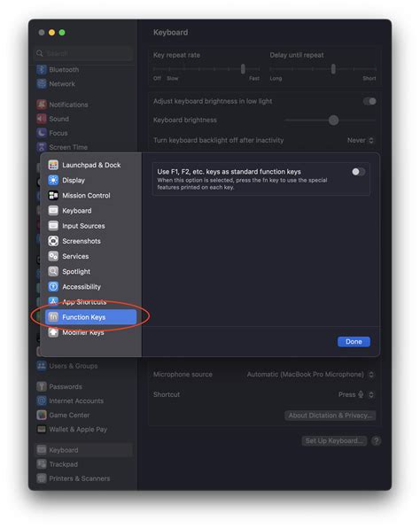Select Accessibility in the shortcuts list
Screen dimensions: 420x528
[x=91, y=286]
